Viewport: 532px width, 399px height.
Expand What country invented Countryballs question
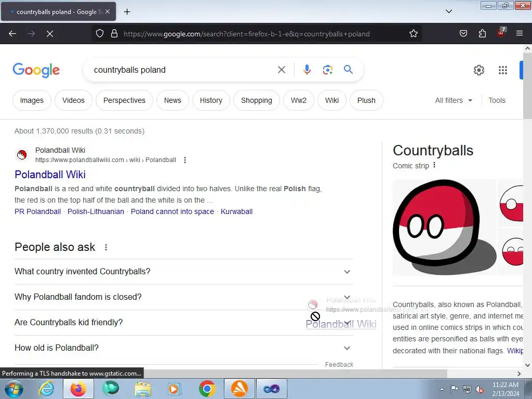tap(184, 272)
